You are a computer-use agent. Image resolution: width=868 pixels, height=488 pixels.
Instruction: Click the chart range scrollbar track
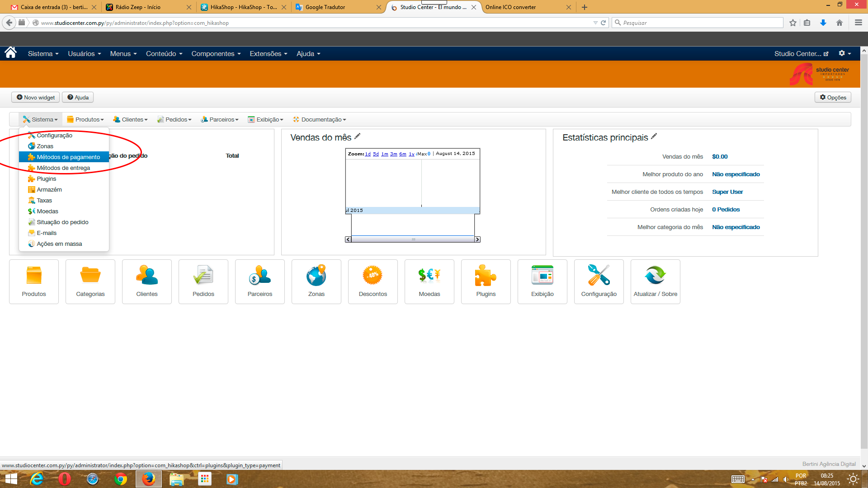pos(412,239)
